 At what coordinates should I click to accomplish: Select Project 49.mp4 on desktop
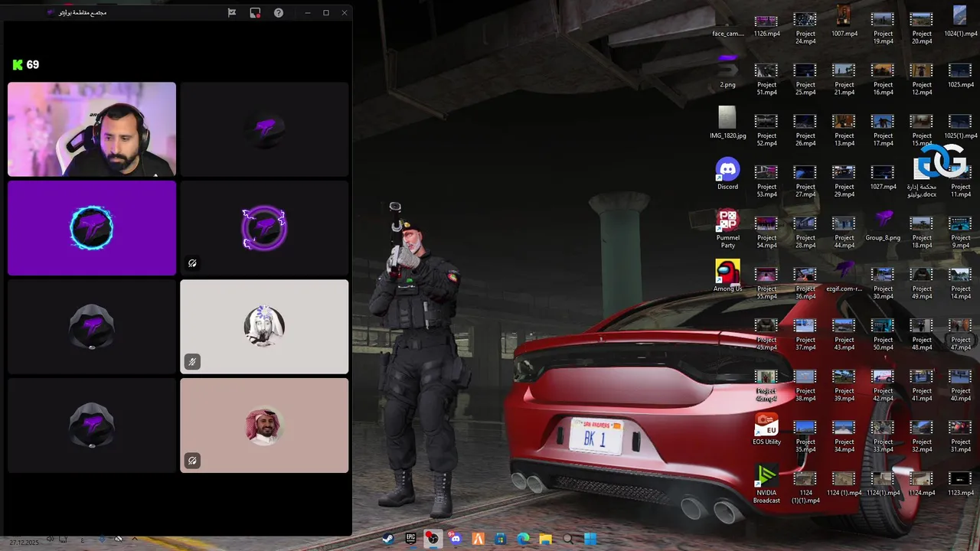coord(922,284)
